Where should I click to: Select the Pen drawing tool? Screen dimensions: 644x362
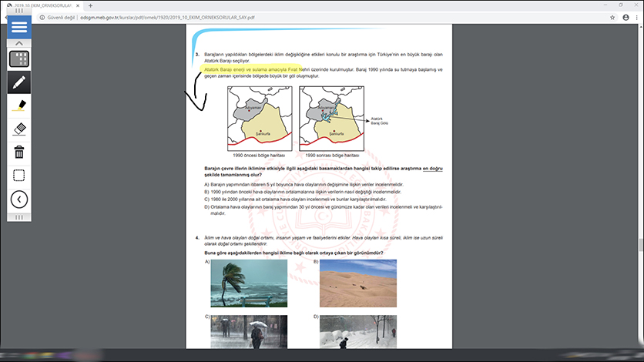19,82
